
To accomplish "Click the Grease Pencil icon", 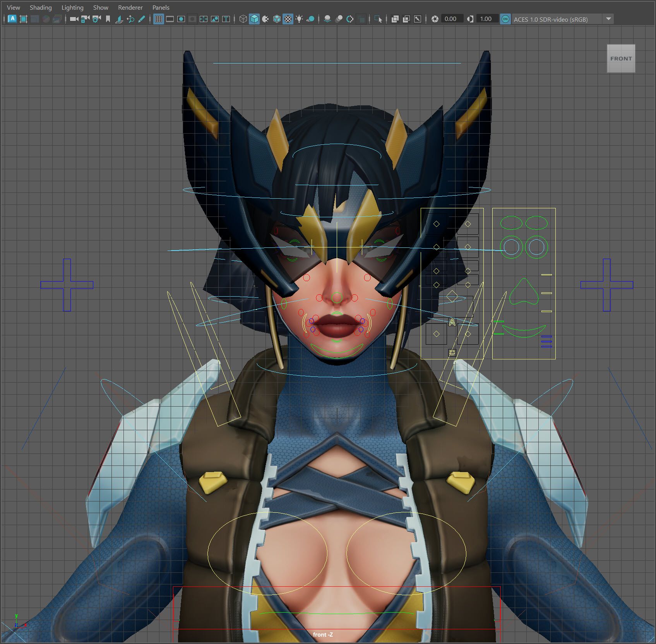I will pyautogui.click(x=142, y=19).
